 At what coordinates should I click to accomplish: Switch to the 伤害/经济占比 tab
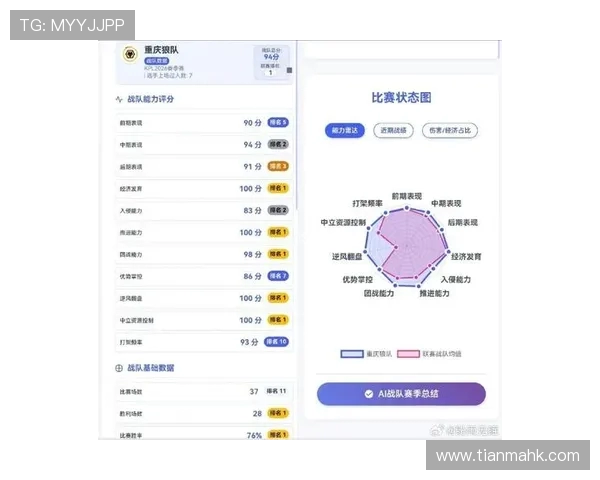450,131
